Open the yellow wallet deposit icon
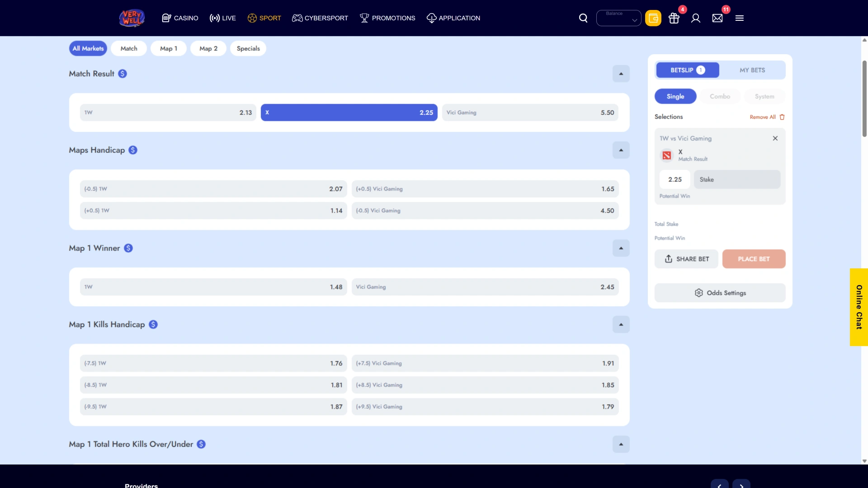 pos(653,18)
